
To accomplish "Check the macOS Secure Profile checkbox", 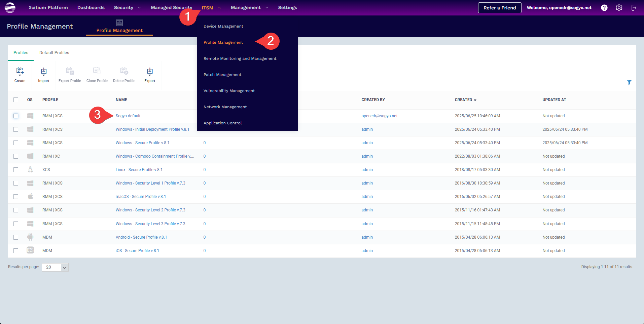I will 16,197.
